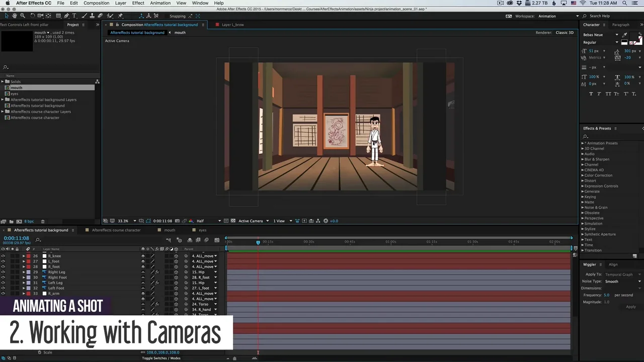Hide the Right Leg layer with its eye icon

[3, 272]
